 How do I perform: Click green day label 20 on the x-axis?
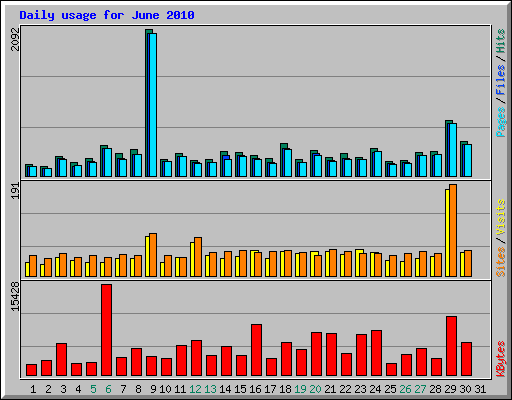315,389
